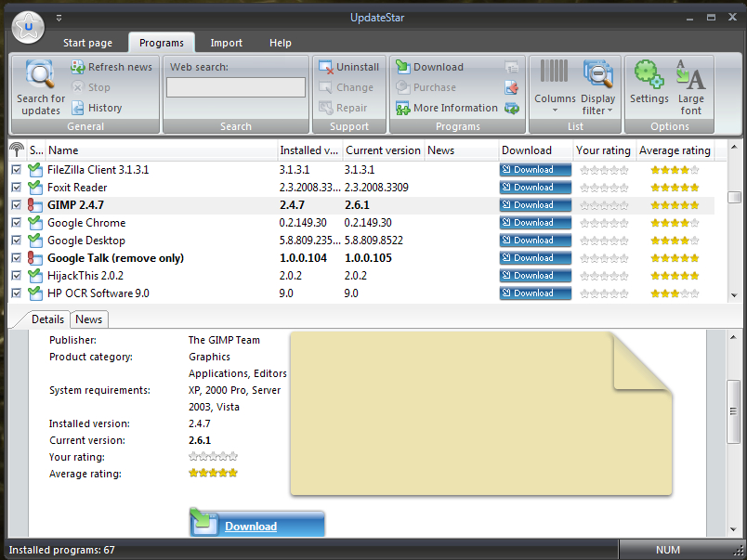The image size is (747, 560).
Task: Click More Information in Programs group
Action: point(447,108)
